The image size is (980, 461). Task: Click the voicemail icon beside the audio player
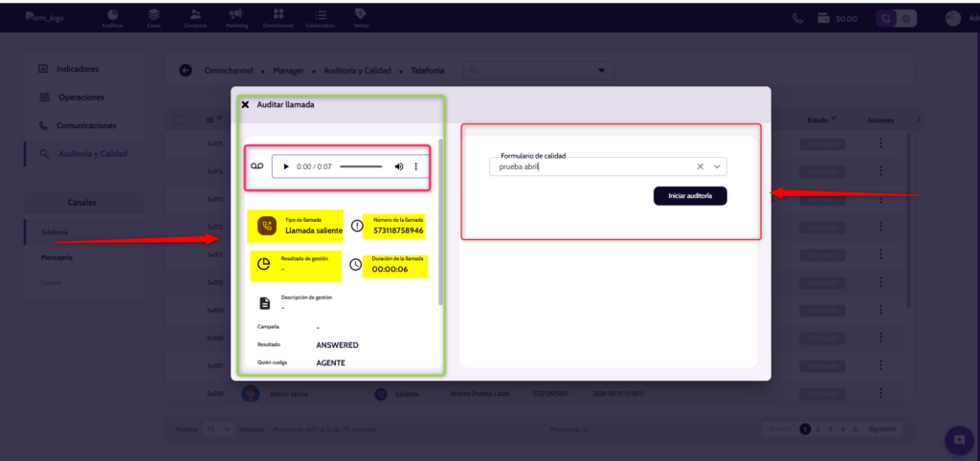click(256, 166)
